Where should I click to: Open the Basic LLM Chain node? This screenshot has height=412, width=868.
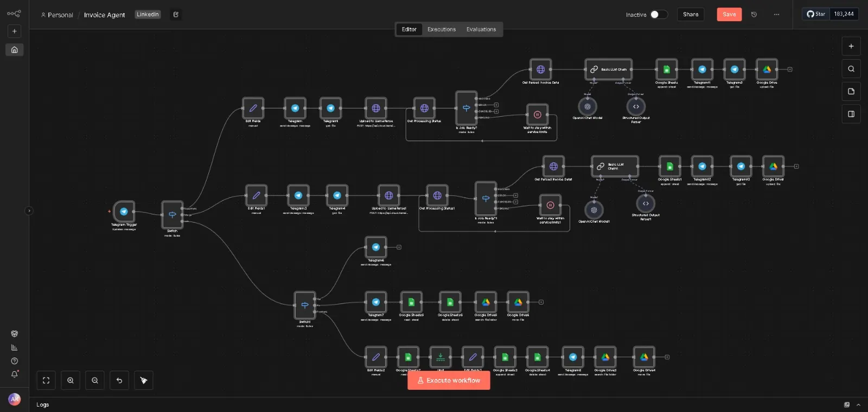[609, 69]
